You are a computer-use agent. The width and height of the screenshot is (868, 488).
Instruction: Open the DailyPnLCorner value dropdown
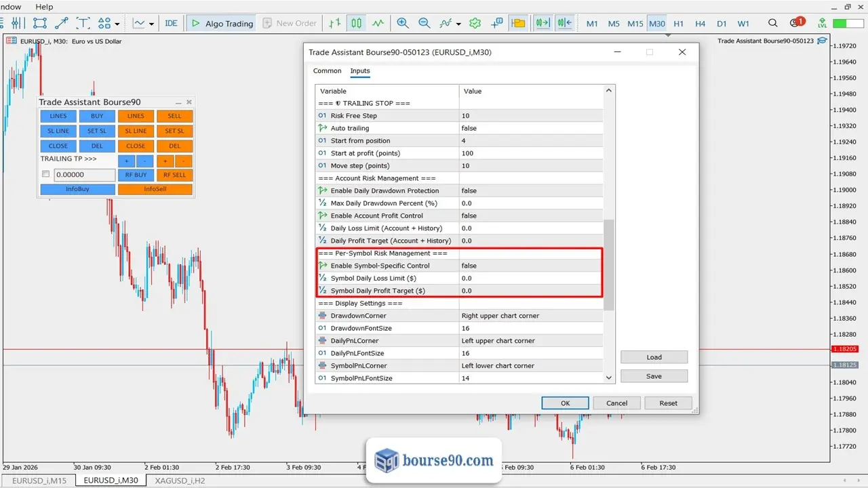(530, 341)
